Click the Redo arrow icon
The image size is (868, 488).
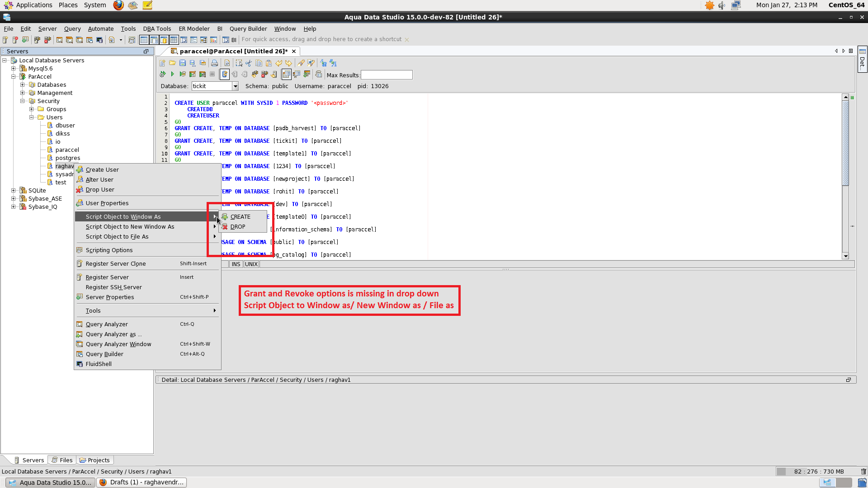coord(288,63)
